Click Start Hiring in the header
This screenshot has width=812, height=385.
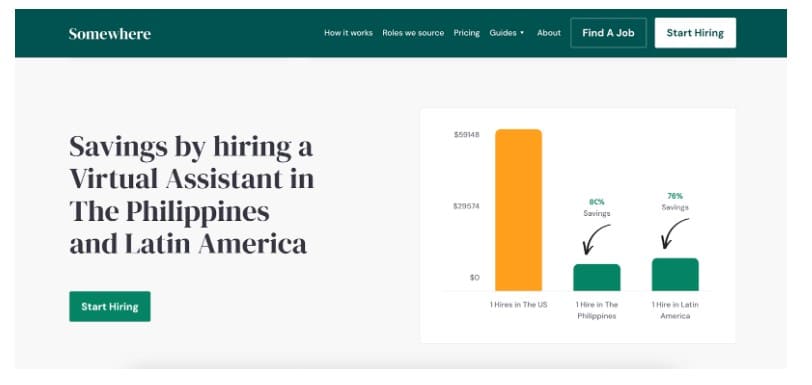[695, 33]
